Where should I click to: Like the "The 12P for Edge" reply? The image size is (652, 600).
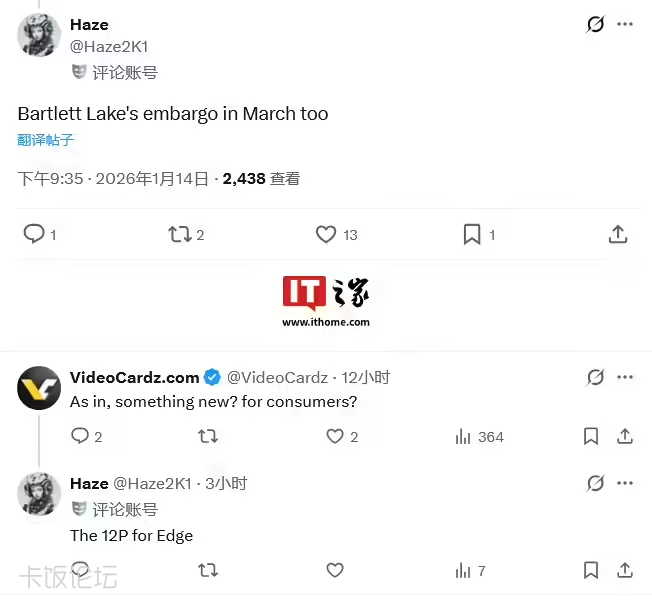(335, 570)
